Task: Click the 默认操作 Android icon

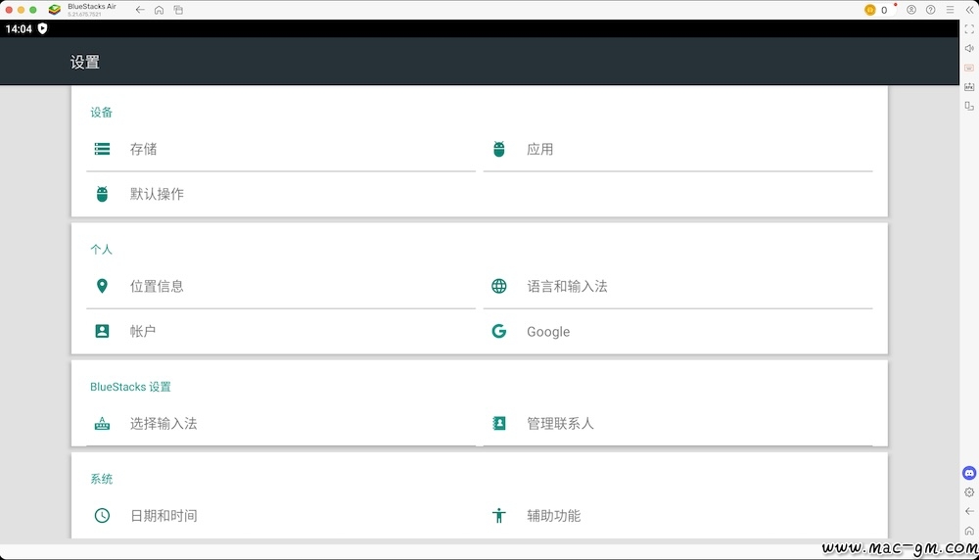Action: pos(102,194)
